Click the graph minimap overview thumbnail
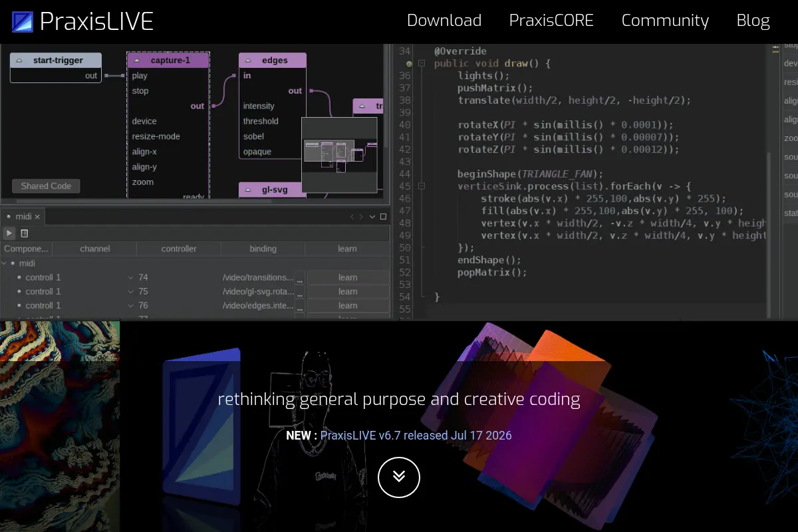This screenshot has width=798, height=532. coord(339,156)
